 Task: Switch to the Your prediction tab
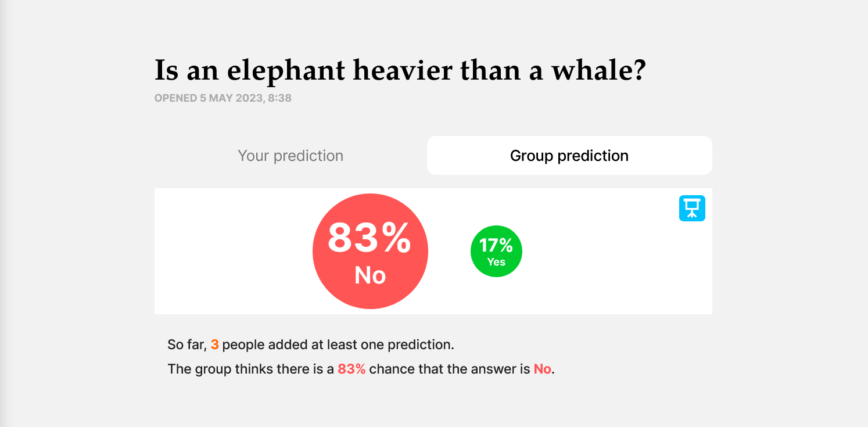290,156
